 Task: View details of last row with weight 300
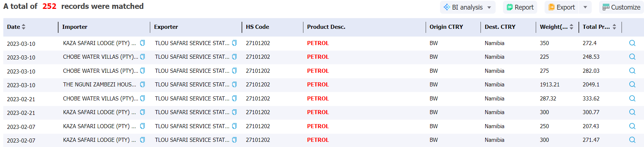(x=632, y=140)
